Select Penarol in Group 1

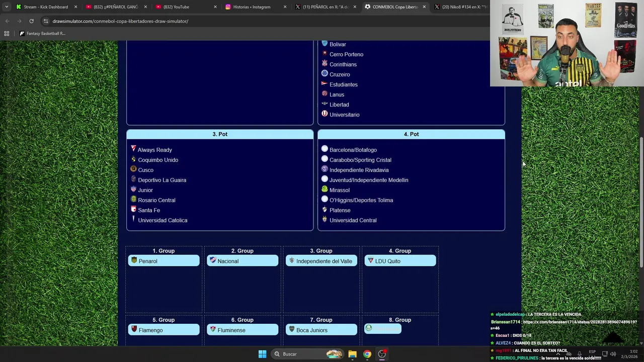pyautogui.click(x=164, y=260)
